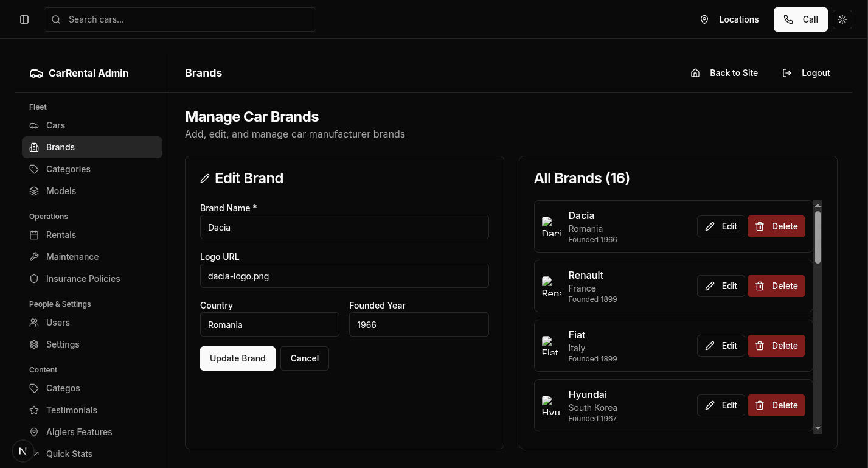The image size is (868, 468).
Task: Toggle the sidebar panel icon
Action: [x=24, y=19]
